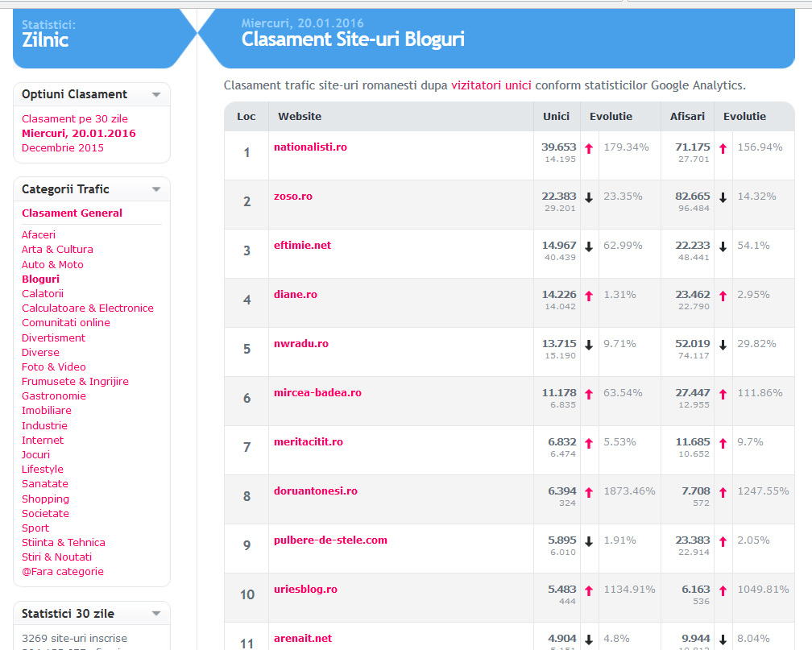
Task: Open Comunitati online category
Action: pyautogui.click(x=66, y=323)
